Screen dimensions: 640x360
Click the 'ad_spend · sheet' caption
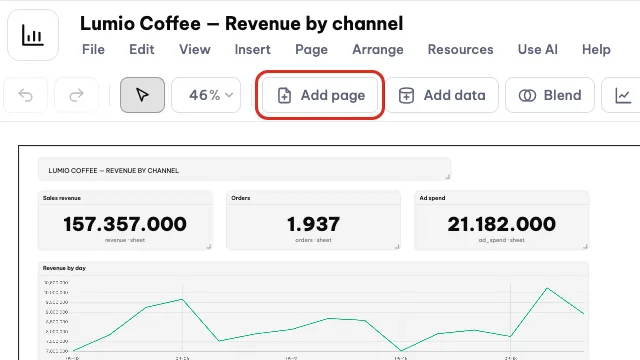click(x=501, y=240)
